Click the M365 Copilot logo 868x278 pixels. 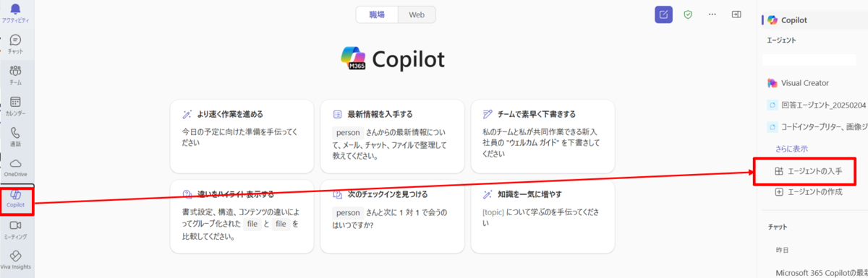click(x=353, y=59)
